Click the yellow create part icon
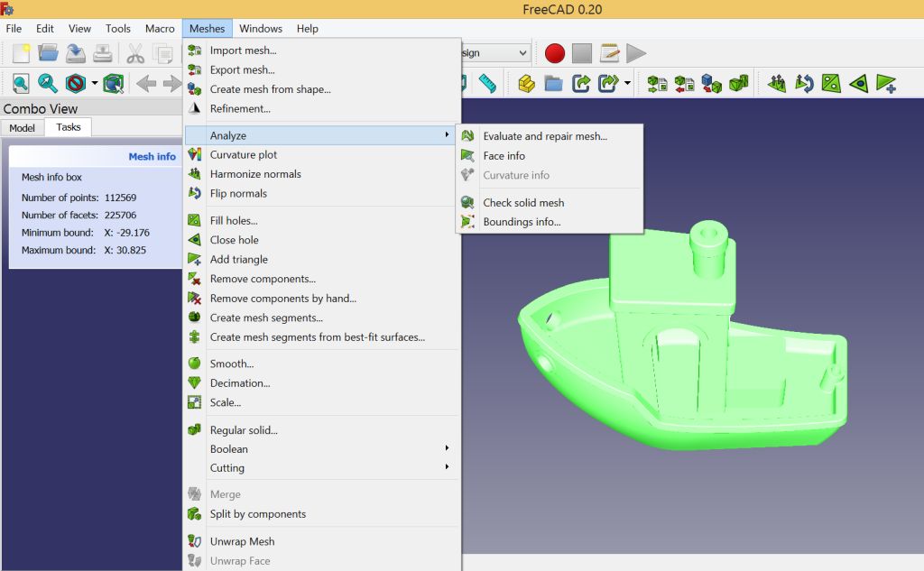The width and height of the screenshot is (924, 571). 526,84
